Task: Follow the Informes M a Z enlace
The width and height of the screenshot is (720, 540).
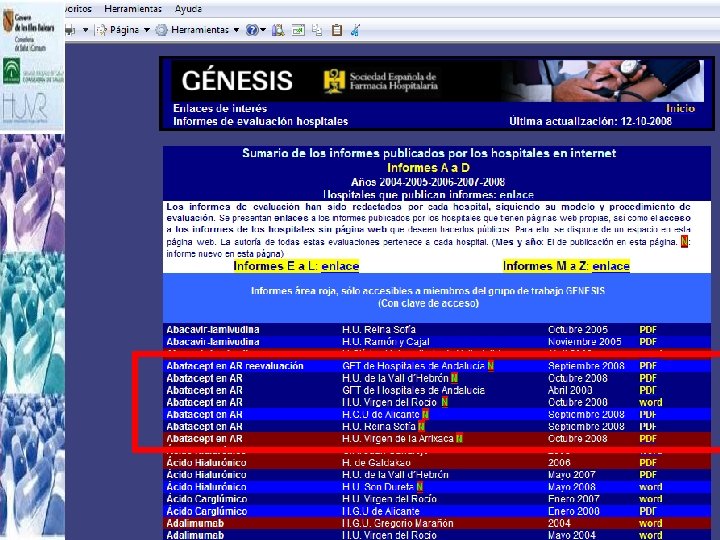Action: tap(611, 266)
